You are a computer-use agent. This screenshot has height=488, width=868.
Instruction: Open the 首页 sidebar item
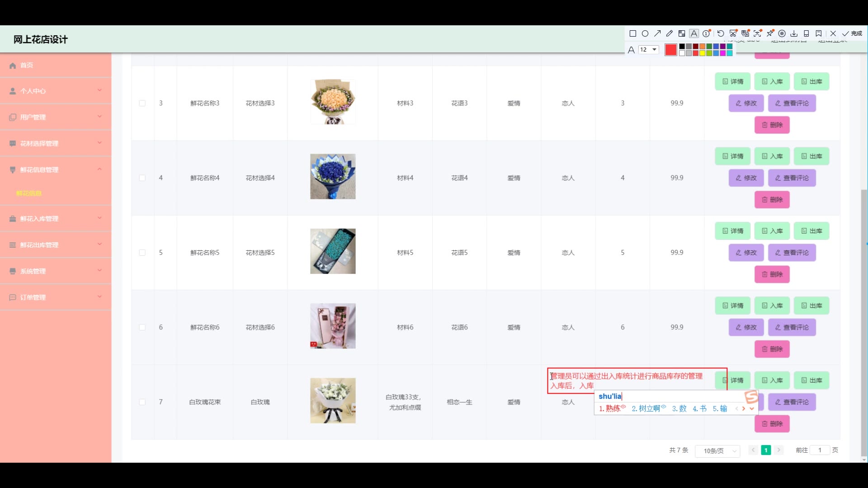(27, 65)
